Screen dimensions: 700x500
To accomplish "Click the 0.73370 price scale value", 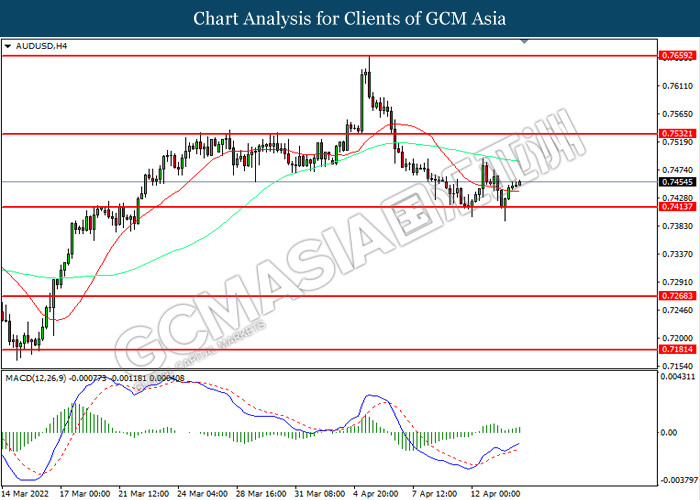I will coord(677,254).
